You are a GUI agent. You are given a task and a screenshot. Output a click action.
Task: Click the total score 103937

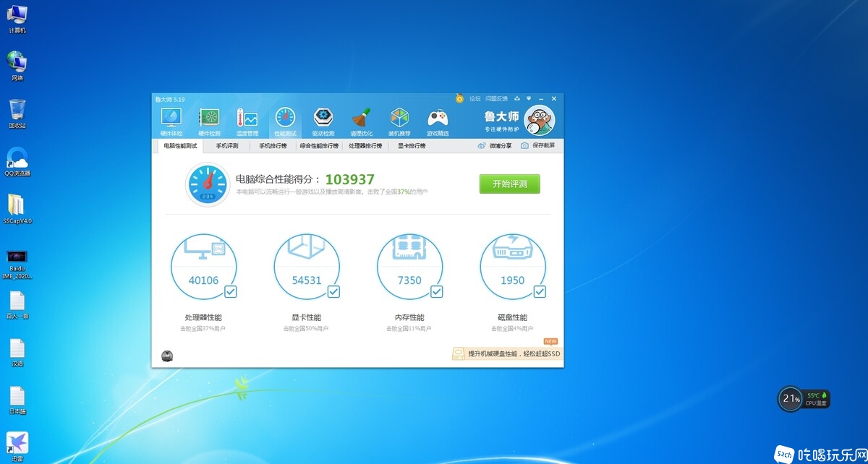(x=349, y=179)
